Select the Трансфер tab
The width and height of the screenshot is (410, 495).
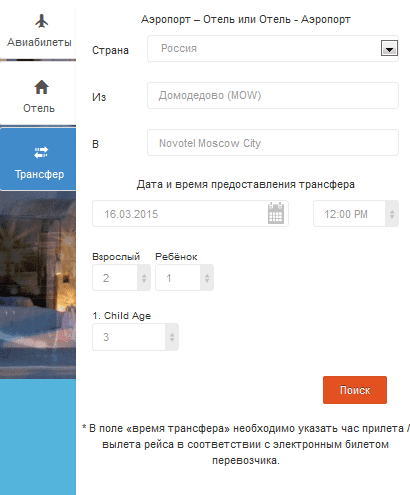[38, 159]
